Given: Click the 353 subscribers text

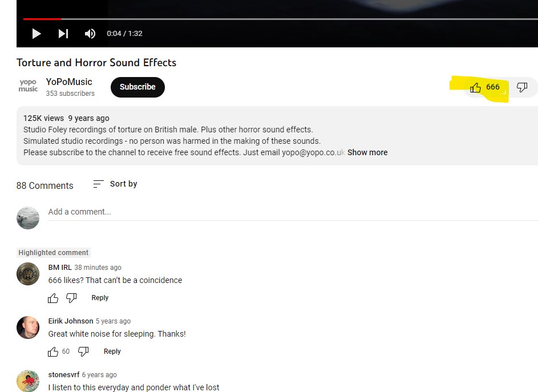Looking at the screenshot, I should point(70,94).
